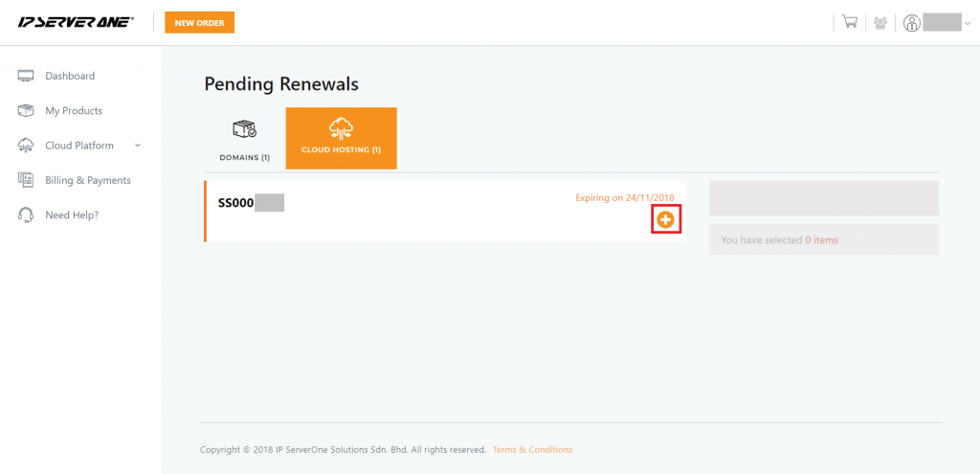This screenshot has width=980, height=474.
Task: Open My Products from sidebar
Action: pos(74,111)
